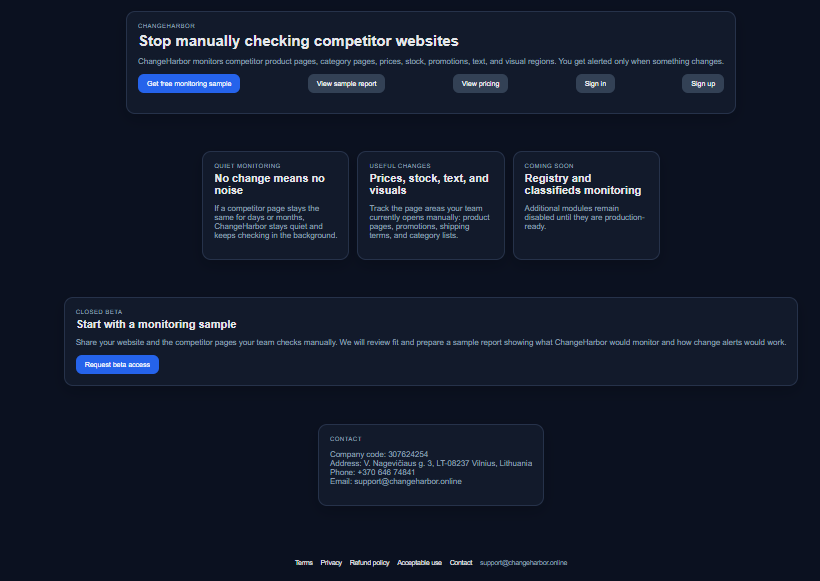Click the CLOSED BETA label
Viewport: 820px width, 581px height.
[99, 312]
